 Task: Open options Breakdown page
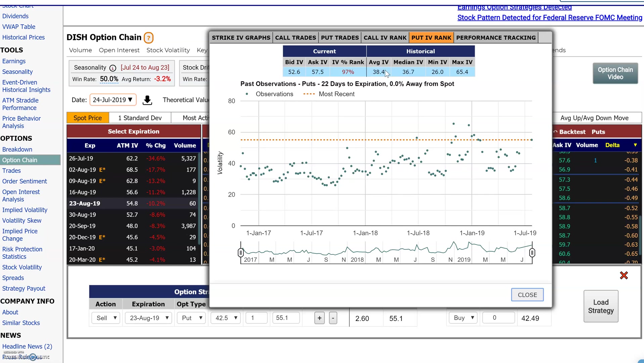click(17, 150)
